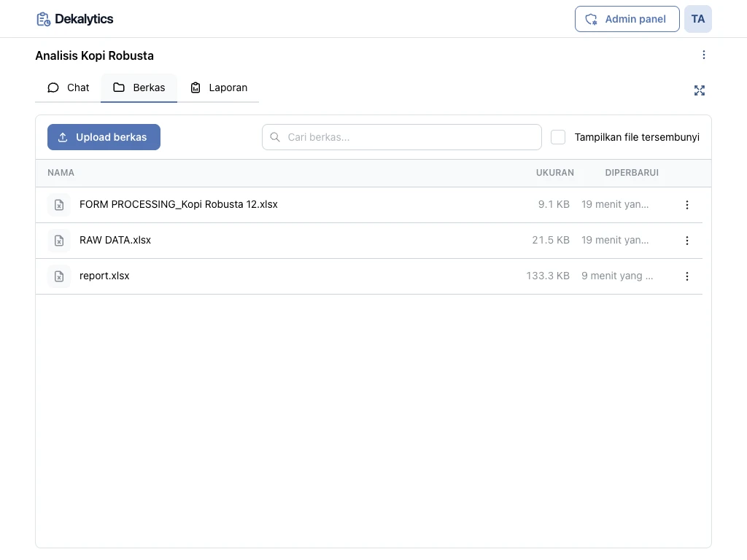Viewport: 747px width, 560px height.
Task: Select the Berkas tab
Action: (139, 87)
